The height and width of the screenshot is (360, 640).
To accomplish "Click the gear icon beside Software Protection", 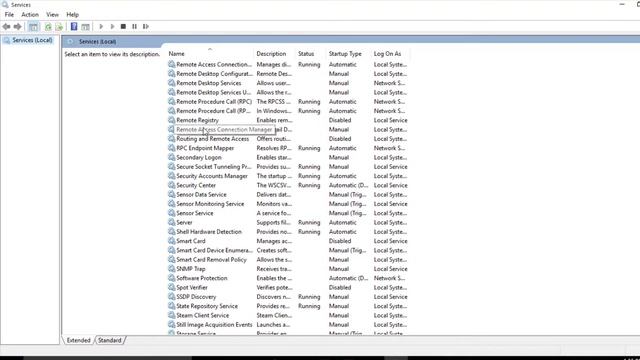I will (172, 278).
